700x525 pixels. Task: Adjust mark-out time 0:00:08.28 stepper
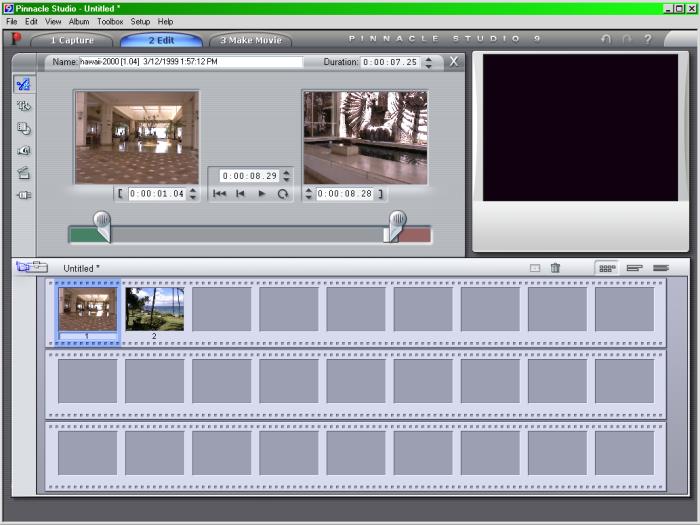308,194
